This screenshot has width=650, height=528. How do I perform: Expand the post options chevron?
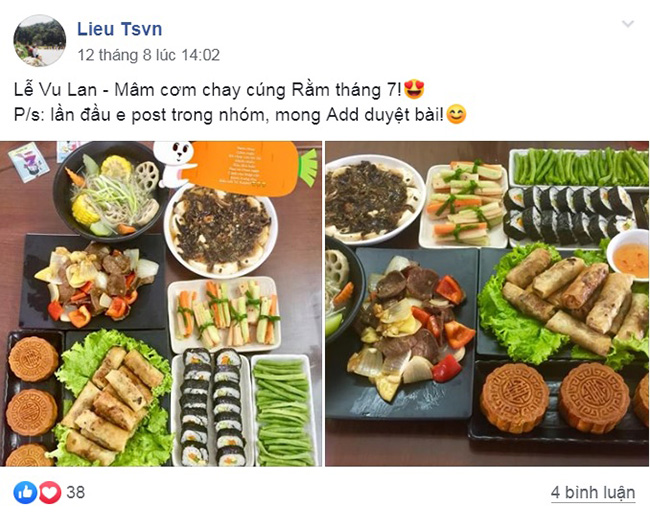coord(628,24)
